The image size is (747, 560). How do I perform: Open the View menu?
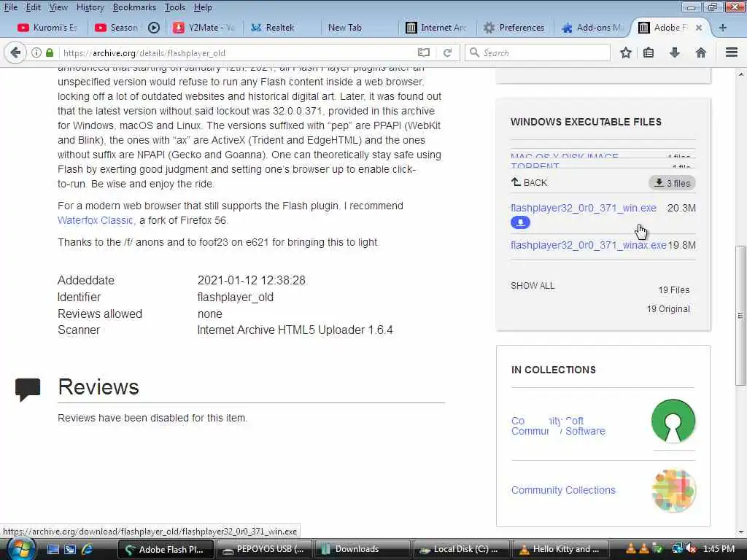pyautogui.click(x=58, y=7)
